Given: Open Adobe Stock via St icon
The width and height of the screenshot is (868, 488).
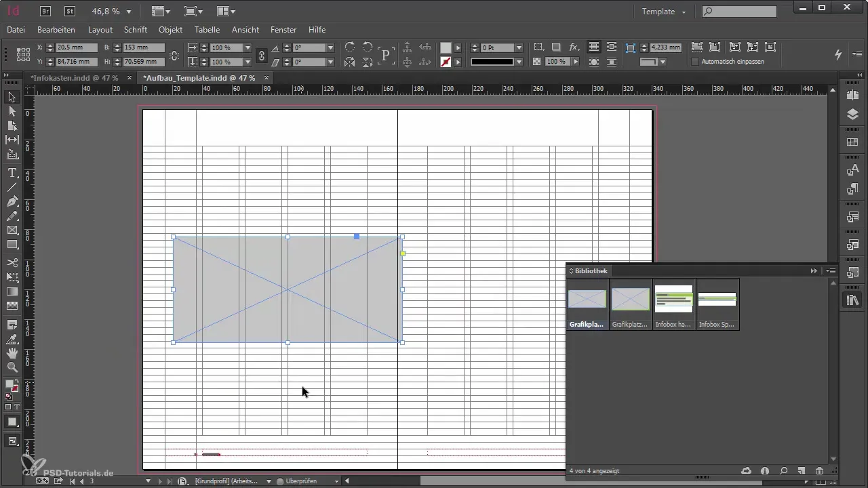Looking at the screenshot, I should click(x=70, y=11).
